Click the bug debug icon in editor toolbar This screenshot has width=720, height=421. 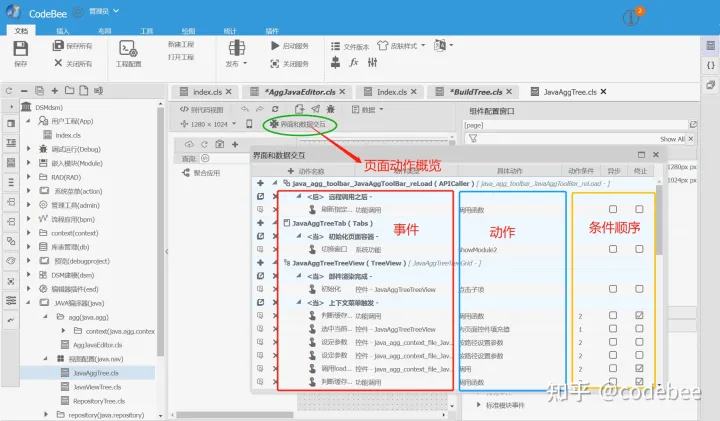coord(331,109)
